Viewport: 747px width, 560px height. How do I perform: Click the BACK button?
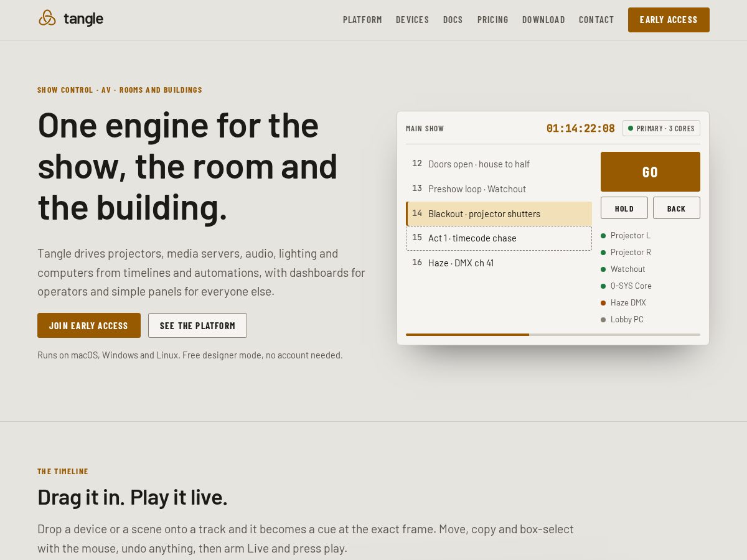[x=677, y=208]
